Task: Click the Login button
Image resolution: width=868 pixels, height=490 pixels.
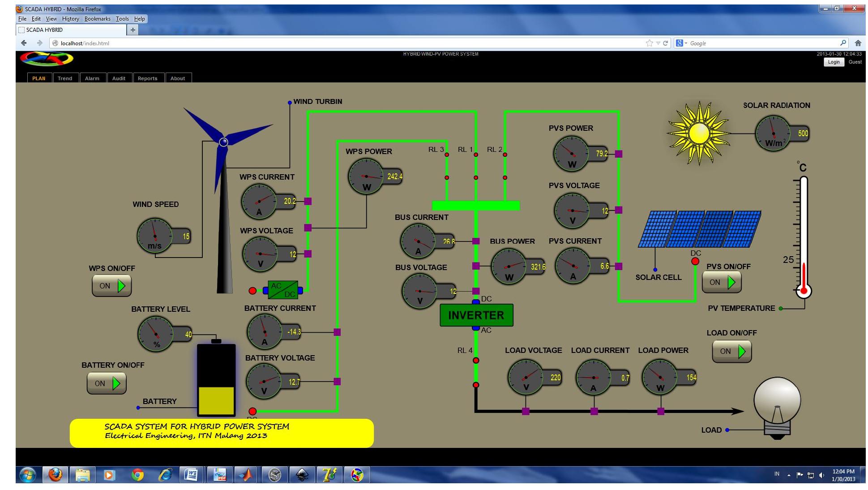Action: (833, 62)
